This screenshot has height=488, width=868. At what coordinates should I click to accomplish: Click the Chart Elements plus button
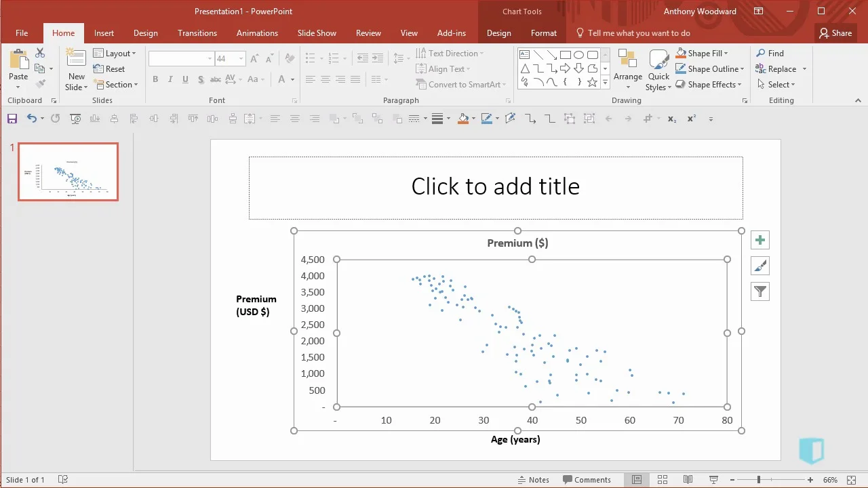click(760, 240)
